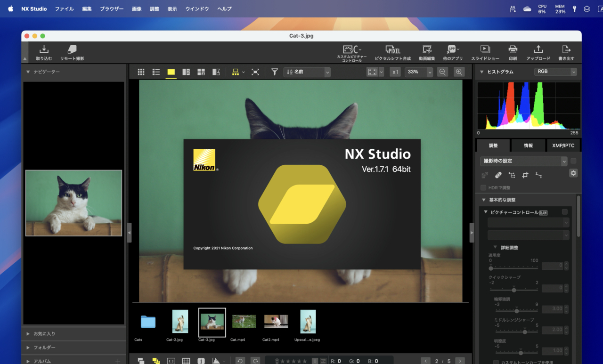
Task: Open the ブラウザー menu
Action: 112,9
